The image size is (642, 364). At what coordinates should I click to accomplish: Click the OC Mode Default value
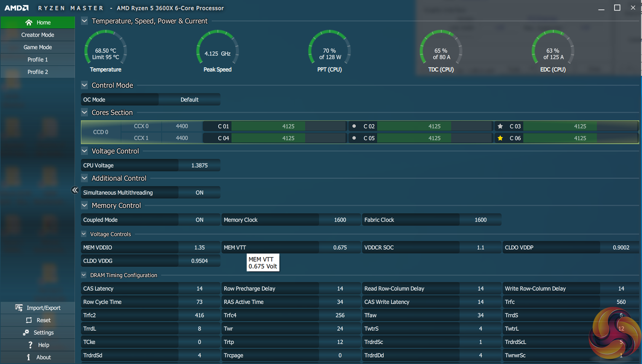tap(189, 100)
